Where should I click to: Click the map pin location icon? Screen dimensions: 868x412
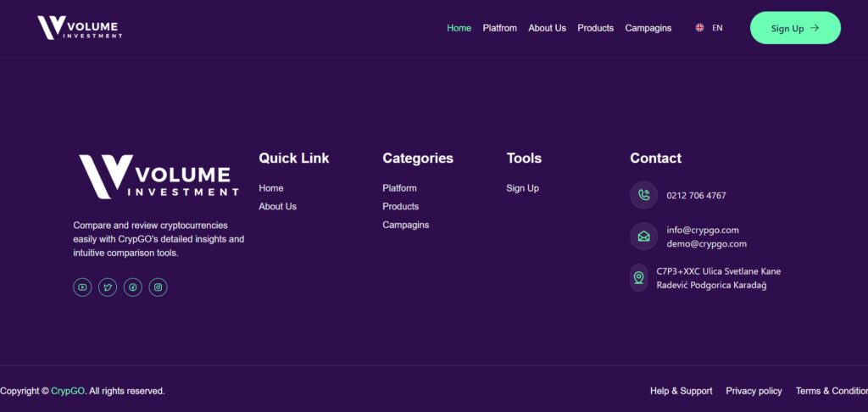click(x=638, y=277)
